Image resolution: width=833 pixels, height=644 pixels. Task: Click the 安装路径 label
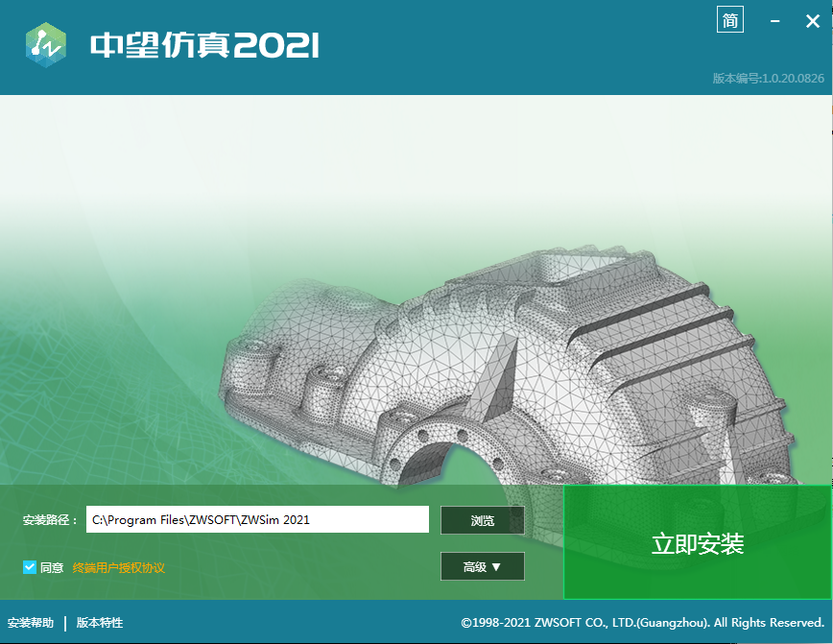[49, 519]
